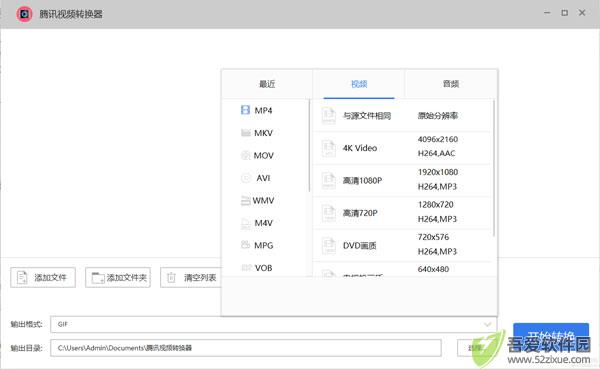Image resolution: width=600 pixels, height=369 pixels.
Task: Select the 4K Video preset label
Action: [x=360, y=148]
